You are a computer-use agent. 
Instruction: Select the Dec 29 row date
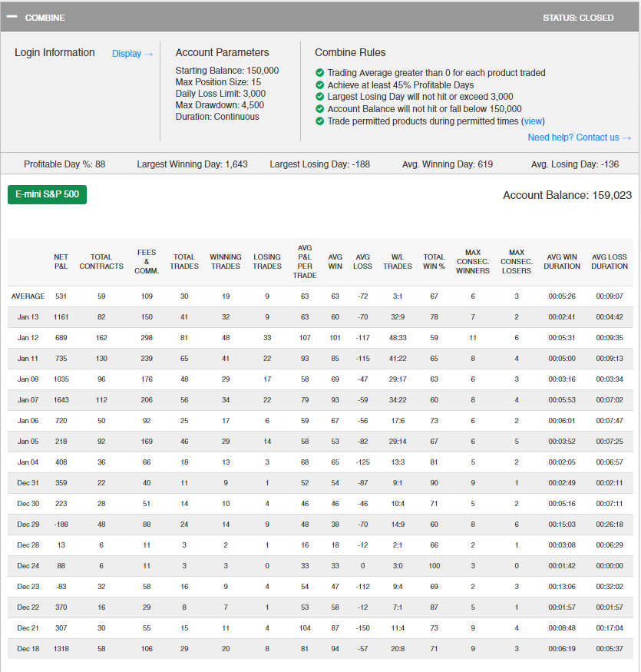28,524
